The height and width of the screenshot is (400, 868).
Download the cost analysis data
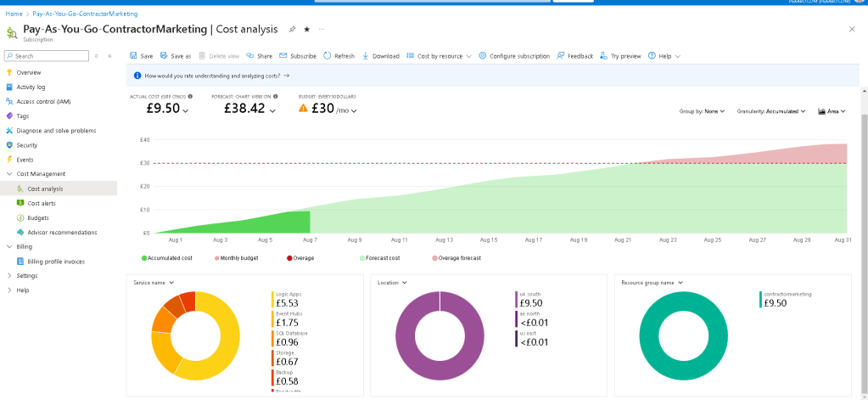pyautogui.click(x=381, y=56)
